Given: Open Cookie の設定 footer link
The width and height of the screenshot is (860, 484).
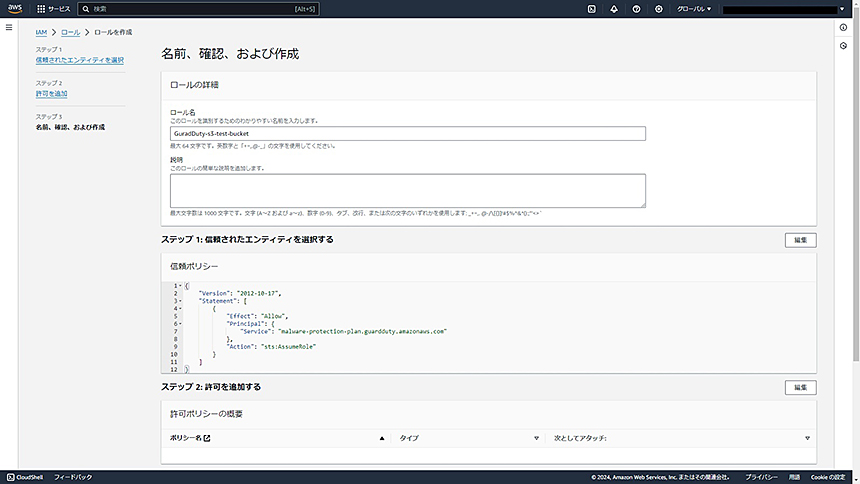Looking at the screenshot, I should tap(828, 477).
